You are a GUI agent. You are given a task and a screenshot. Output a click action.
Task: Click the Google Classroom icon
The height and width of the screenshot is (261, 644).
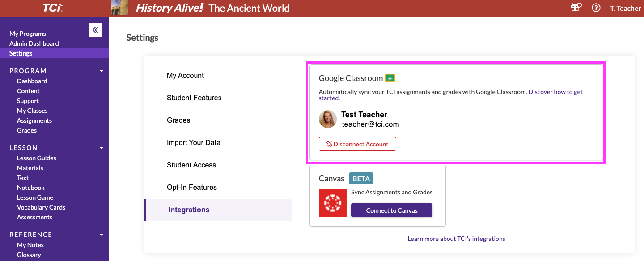(x=390, y=77)
